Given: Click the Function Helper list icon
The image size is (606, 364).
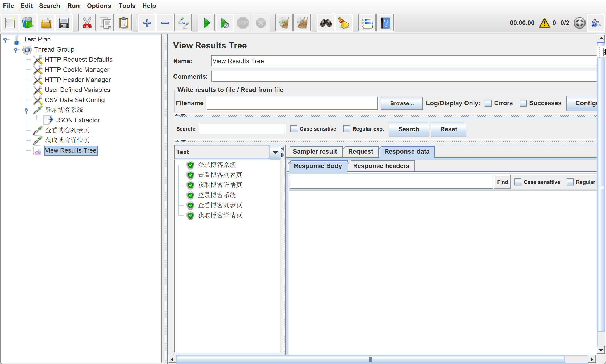Looking at the screenshot, I should pyautogui.click(x=367, y=23).
